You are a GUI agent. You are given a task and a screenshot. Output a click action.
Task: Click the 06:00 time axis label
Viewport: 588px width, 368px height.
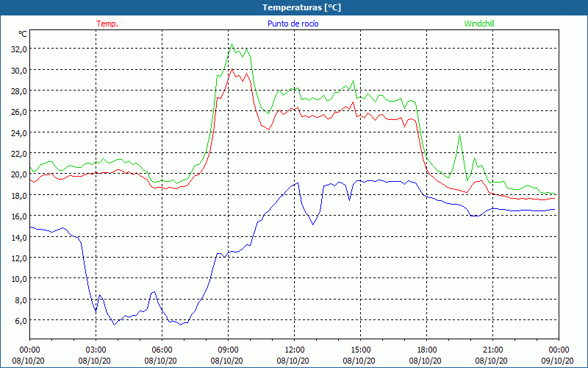click(162, 350)
